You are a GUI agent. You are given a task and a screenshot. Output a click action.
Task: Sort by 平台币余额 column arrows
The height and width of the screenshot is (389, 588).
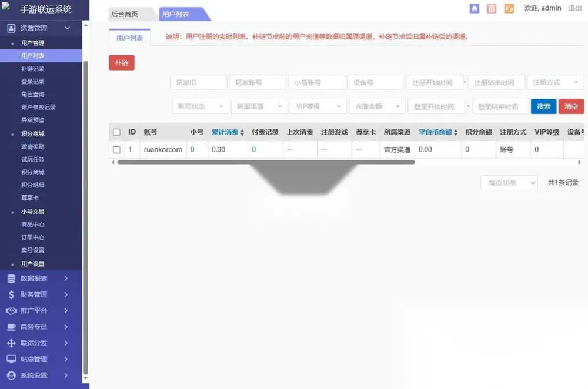pyautogui.click(x=456, y=132)
